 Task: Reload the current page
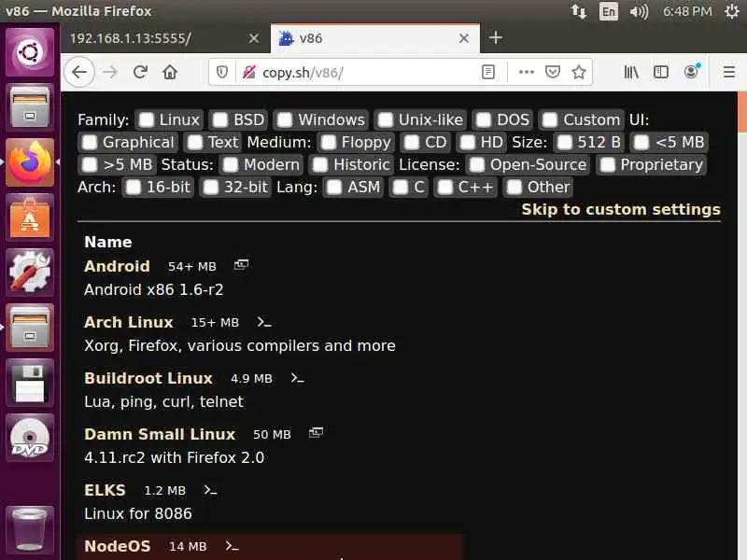[140, 73]
